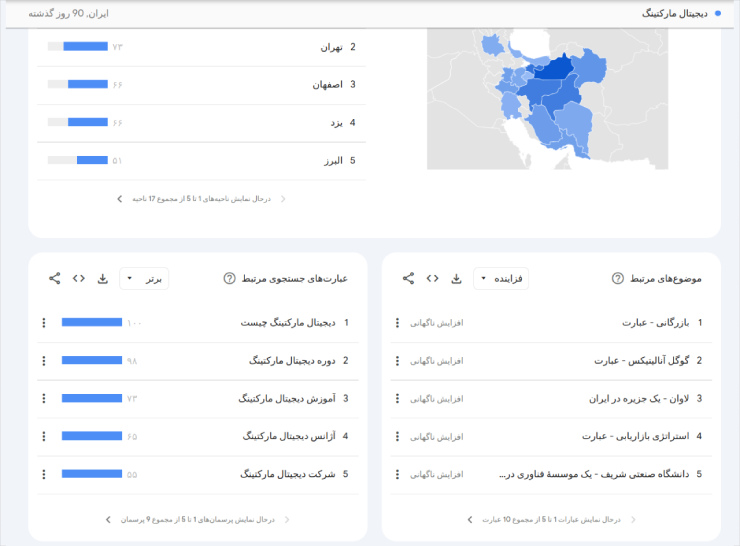Share the related search queries card
The image size is (740, 546).
click(x=54, y=278)
